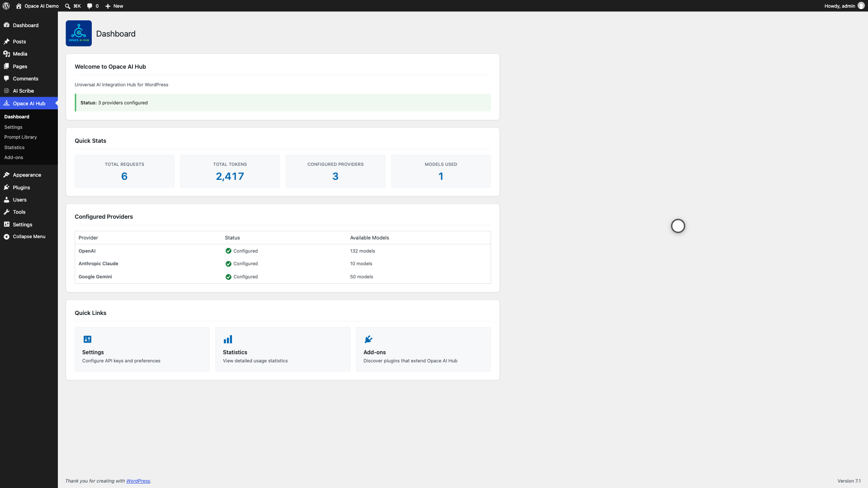Click the Dashboard gauge icon in sidebar

click(x=7, y=25)
